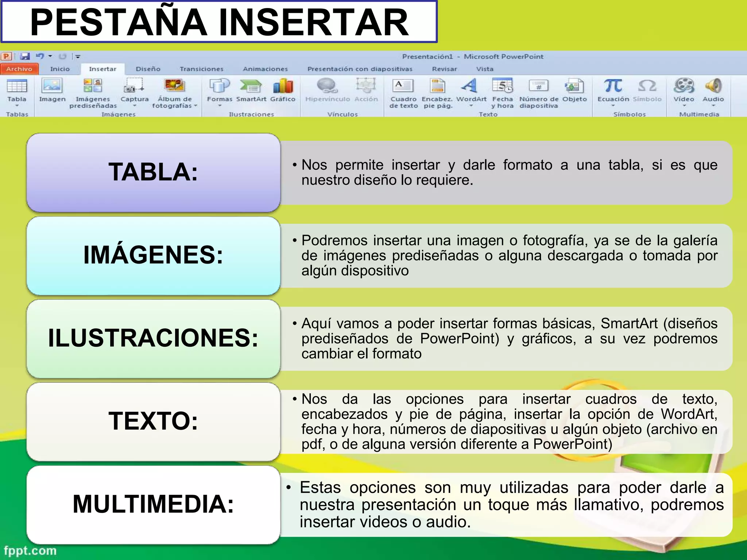Insert a Cuadro de texto
Screen dimensions: 747x560
[403, 86]
